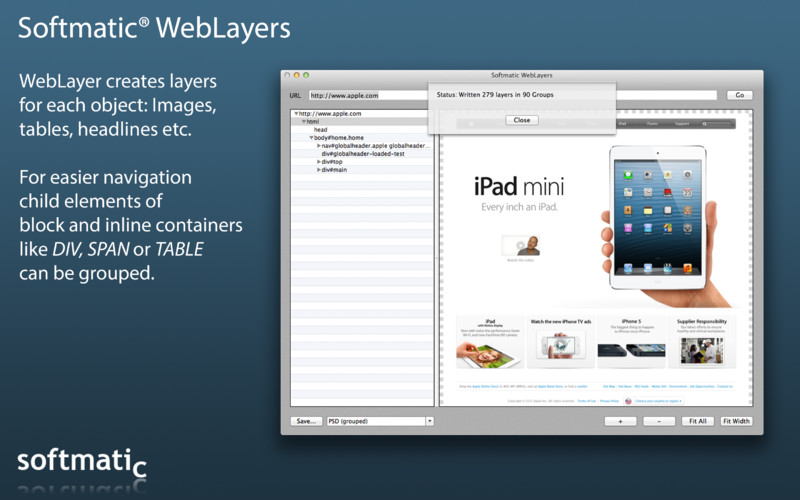Image resolution: width=800 pixels, height=500 pixels.
Task: Click the country flag icon in the preview footer
Action: point(628,401)
